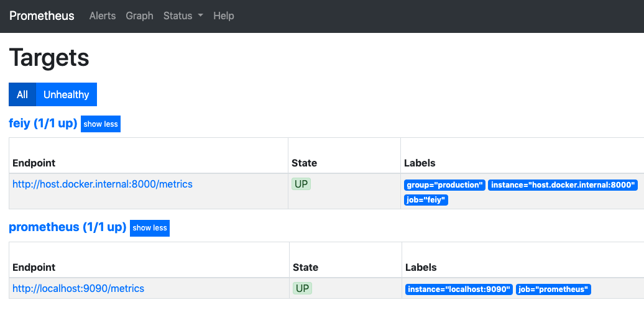
Task: Collapse prometheus targets with show less
Action: [150, 228]
